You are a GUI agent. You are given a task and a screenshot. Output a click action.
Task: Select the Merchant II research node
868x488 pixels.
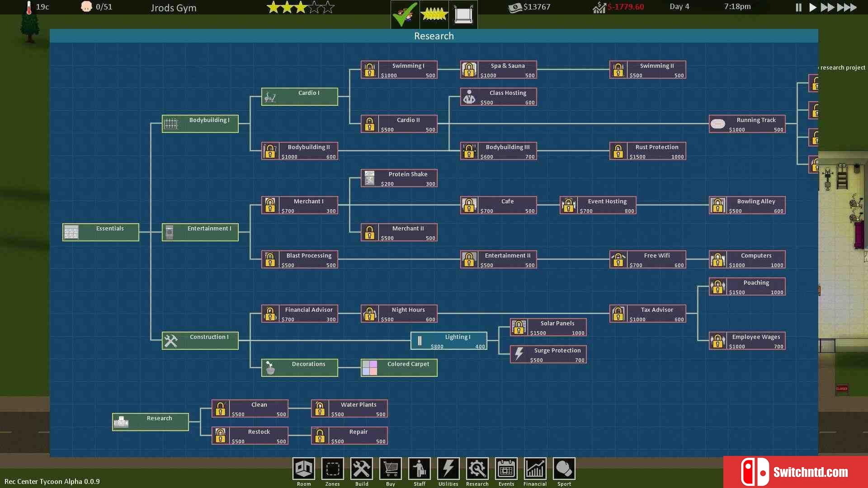399,232
